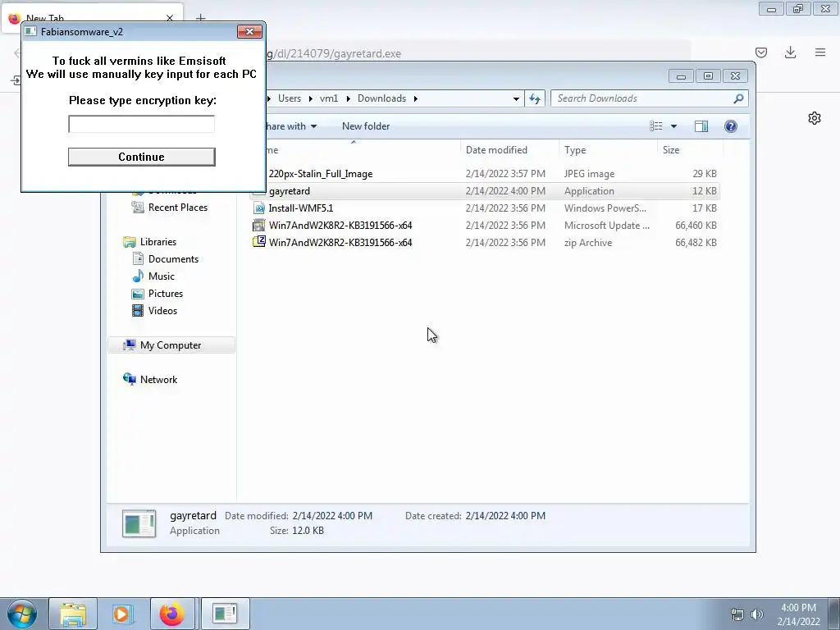Select the Win7AndW2K8R2 zip Archive file name
Viewport: 840px width, 630px height.
[340, 243]
